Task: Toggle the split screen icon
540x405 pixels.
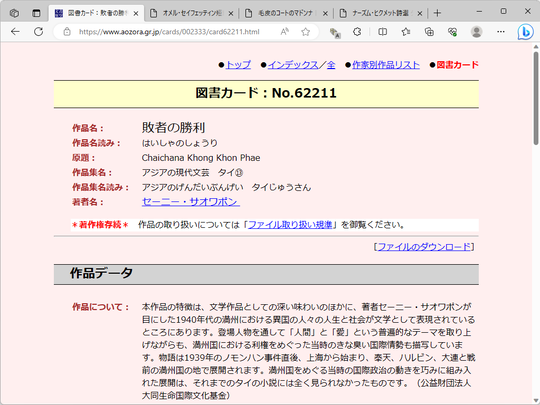Action: (x=382, y=32)
